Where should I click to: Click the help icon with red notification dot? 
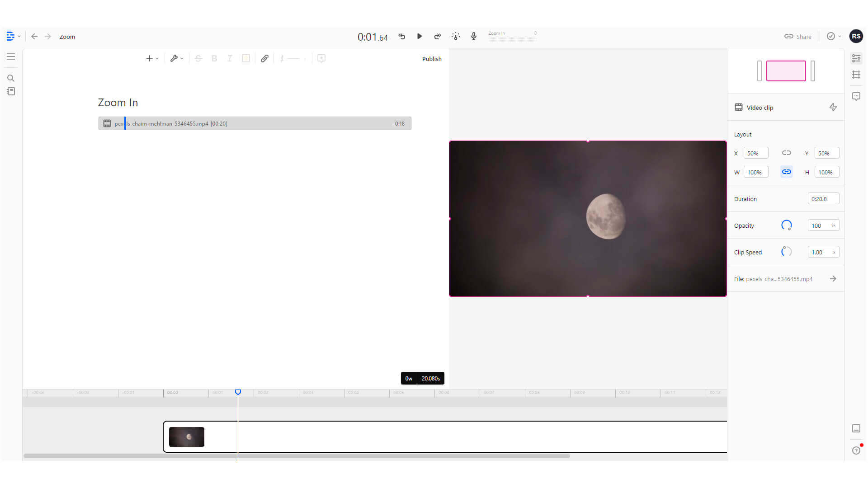pyautogui.click(x=856, y=450)
